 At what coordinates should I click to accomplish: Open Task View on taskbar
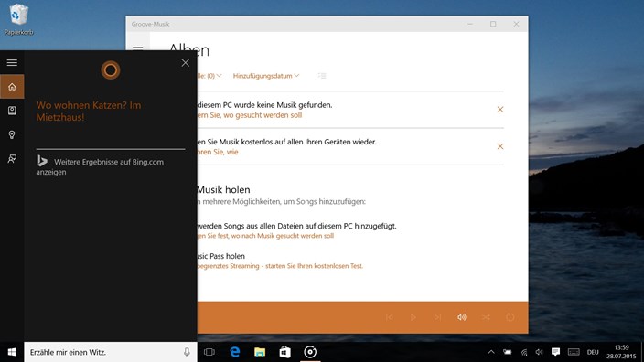click(x=209, y=352)
